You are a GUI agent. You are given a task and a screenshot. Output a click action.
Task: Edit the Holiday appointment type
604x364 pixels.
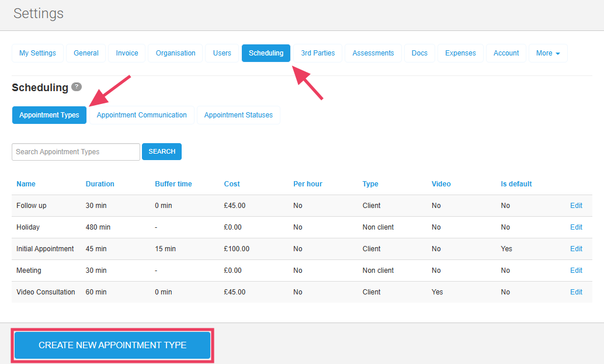click(x=576, y=227)
